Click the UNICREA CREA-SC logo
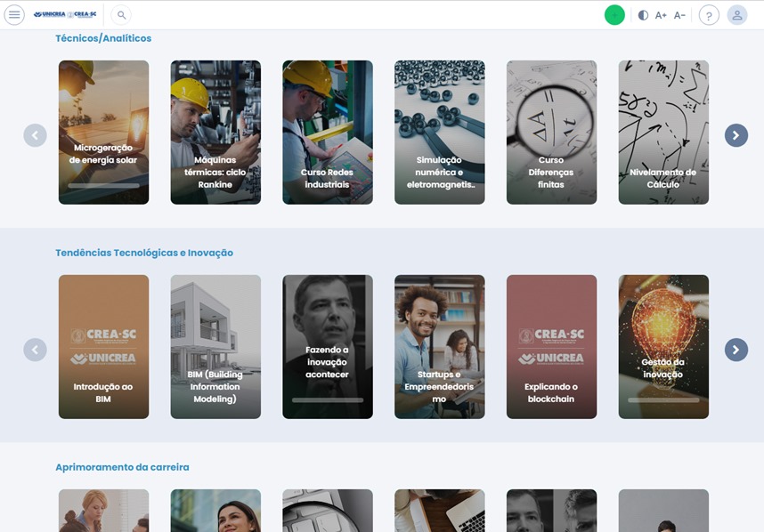764x532 pixels. point(65,14)
